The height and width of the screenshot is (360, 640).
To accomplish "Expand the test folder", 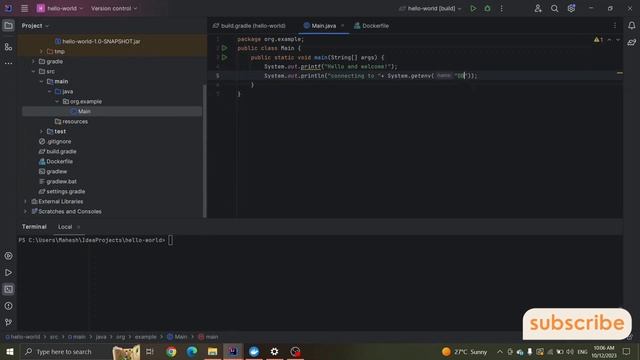I will click(x=41, y=131).
